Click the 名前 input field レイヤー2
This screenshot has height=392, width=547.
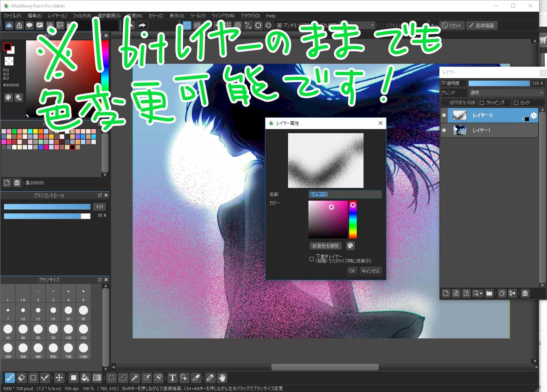(345, 194)
